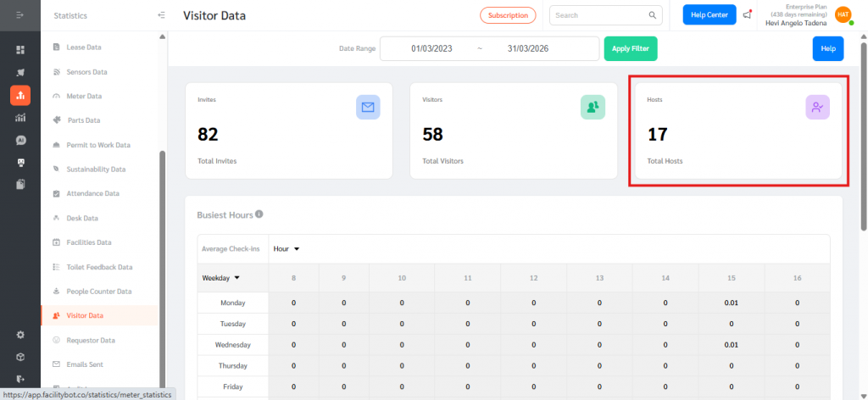Open the Hour dropdown
The image size is (868, 400).
click(x=287, y=249)
